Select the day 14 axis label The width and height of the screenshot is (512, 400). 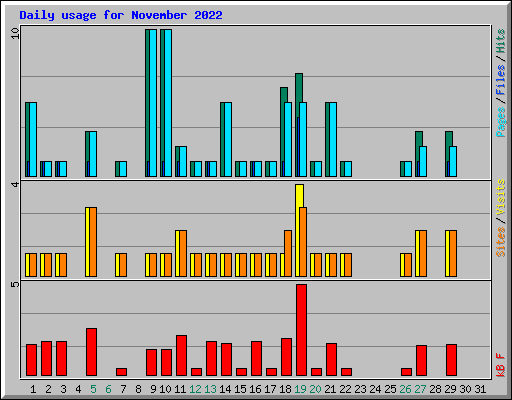tap(225, 389)
